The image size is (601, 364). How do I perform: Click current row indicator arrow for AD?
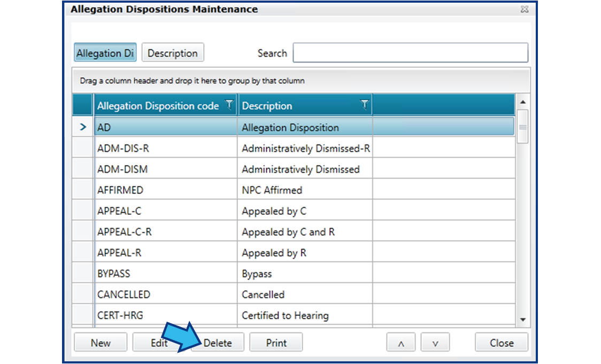click(83, 127)
